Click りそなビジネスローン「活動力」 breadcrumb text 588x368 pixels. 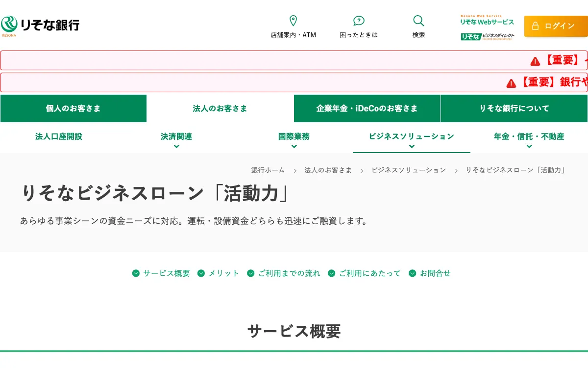516,170
